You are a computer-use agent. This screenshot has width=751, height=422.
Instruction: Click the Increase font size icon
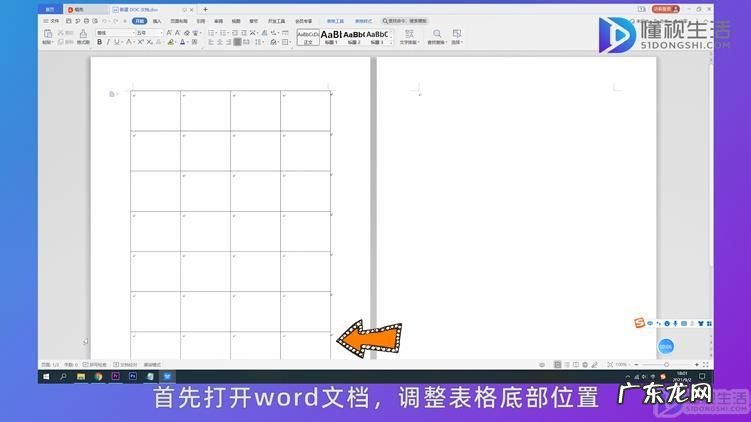[169, 33]
